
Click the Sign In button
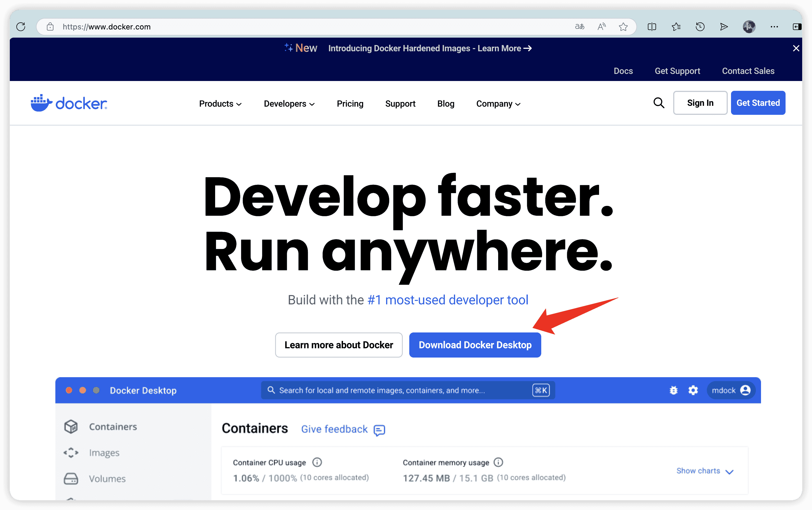700,103
